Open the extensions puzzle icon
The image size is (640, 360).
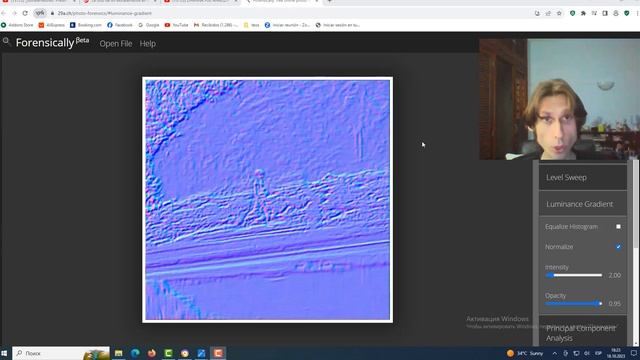pyautogui.click(x=583, y=13)
